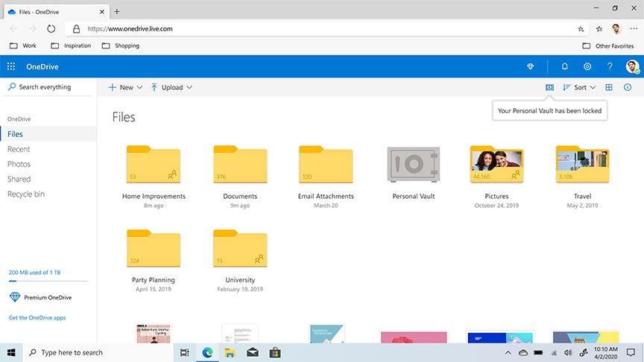Screen dimensions: 644x362
Task: Open the Documents folder
Action: click(x=240, y=165)
